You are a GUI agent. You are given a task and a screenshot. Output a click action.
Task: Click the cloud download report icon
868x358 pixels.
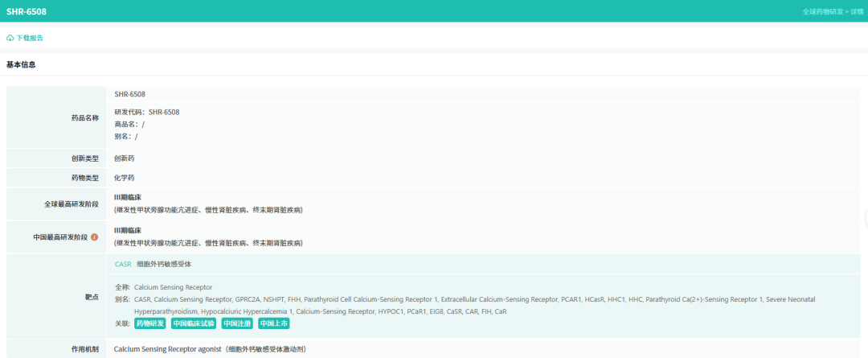pos(10,39)
